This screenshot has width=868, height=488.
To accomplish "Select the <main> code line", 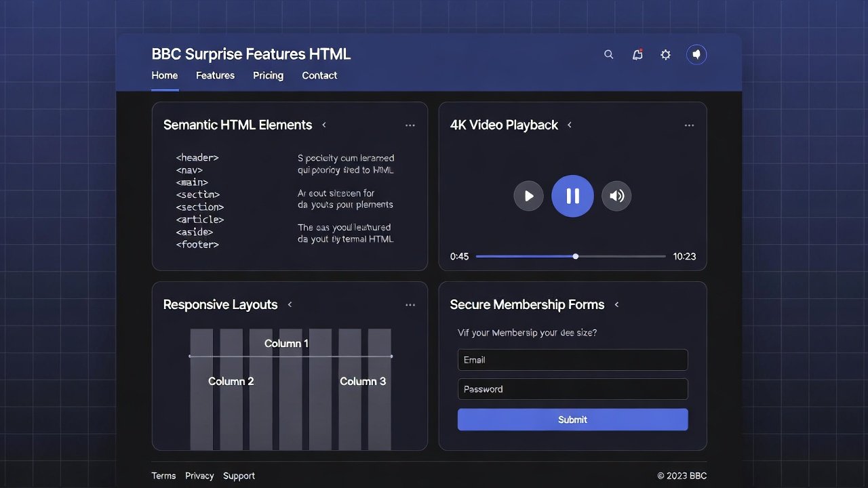I will coord(192,182).
